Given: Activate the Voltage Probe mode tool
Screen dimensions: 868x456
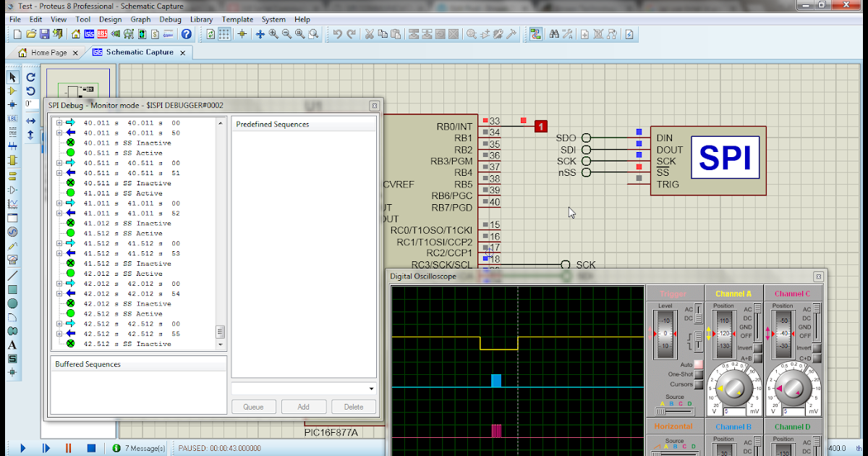Looking at the screenshot, I should click(11, 245).
